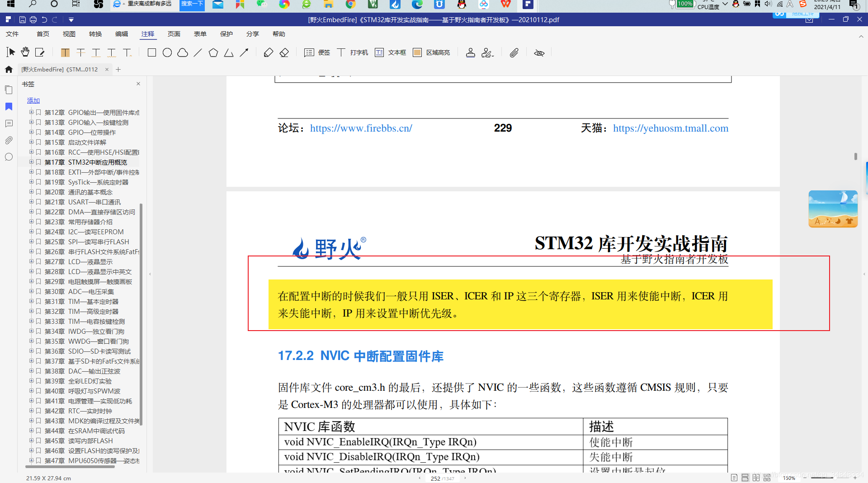
Task: Open bookmark 第18章 EXTI—外部中断/事件控制
Action: [92, 172]
